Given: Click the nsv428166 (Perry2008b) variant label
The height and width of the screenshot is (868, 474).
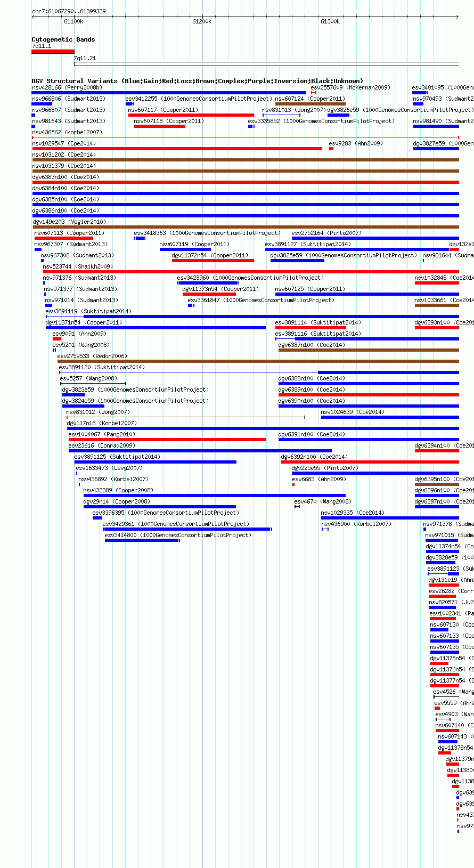Looking at the screenshot, I should pos(67,87).
